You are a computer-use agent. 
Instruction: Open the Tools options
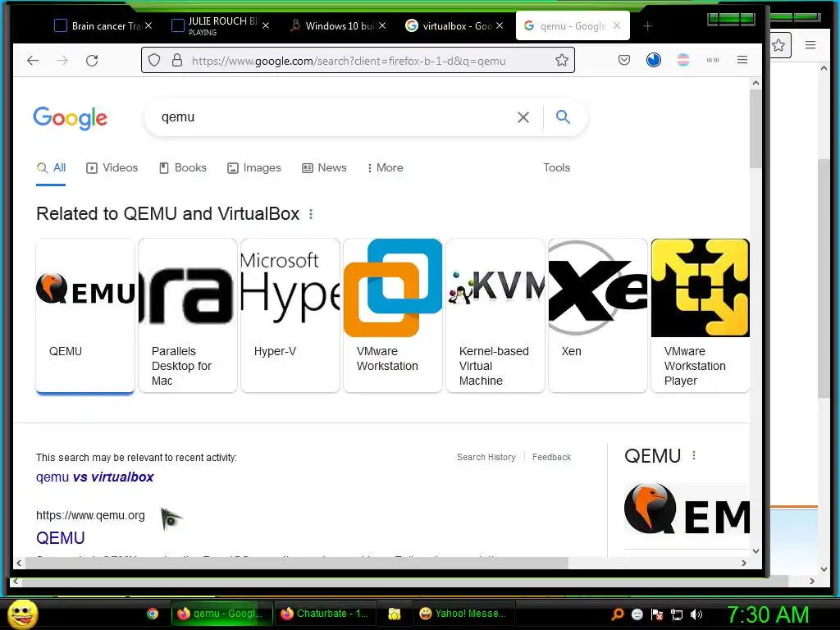pyautogui.click(x=557, y=167)
